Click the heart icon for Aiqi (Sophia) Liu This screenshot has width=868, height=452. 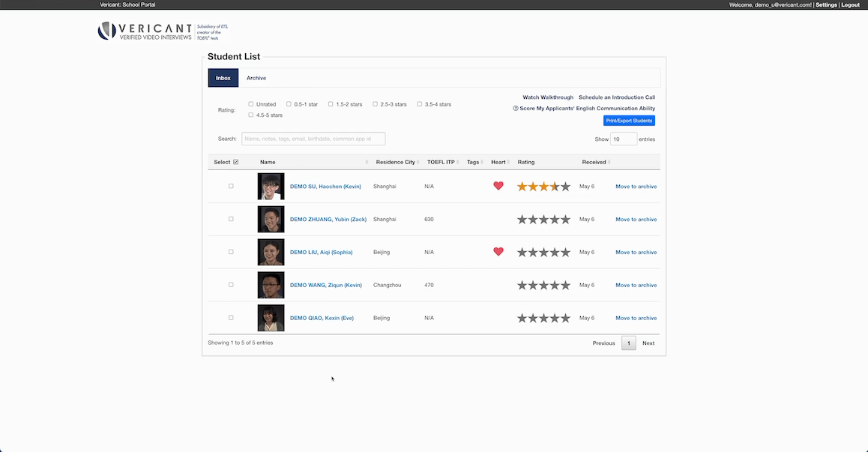[498, 252]
